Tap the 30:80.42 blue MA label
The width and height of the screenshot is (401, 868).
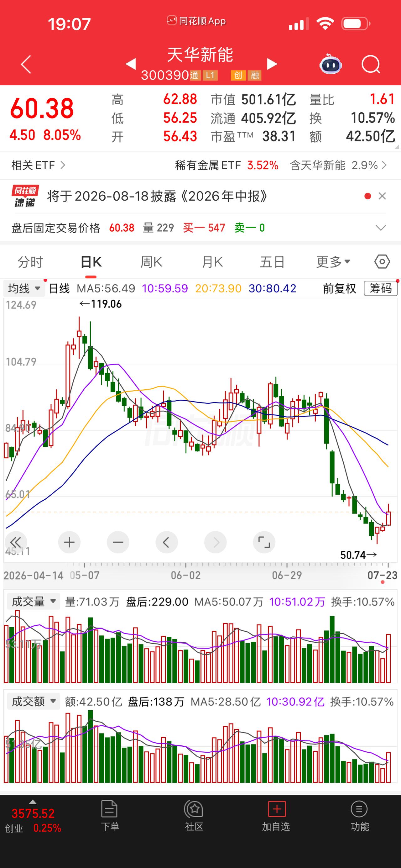(272, 288)
